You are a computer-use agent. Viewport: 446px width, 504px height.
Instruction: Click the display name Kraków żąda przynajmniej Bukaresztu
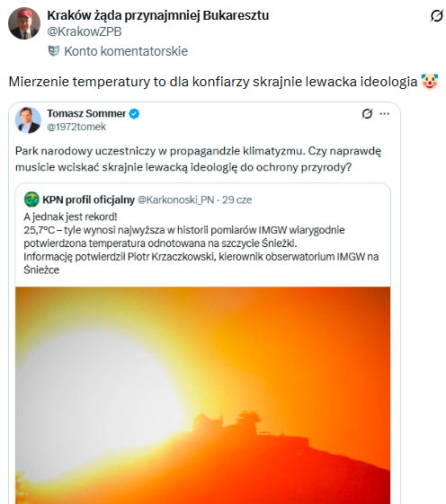tap(158, 15)
